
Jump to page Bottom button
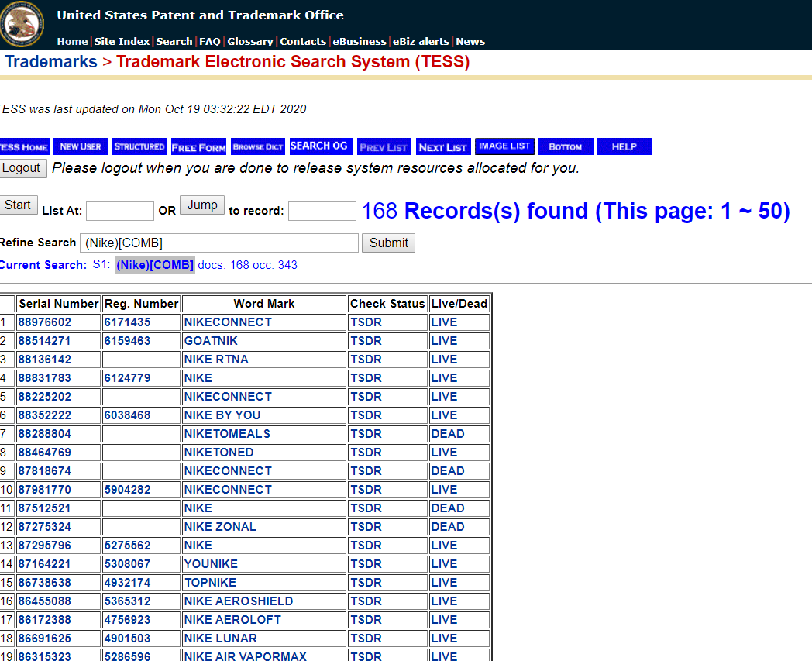(x=566, y=146)
